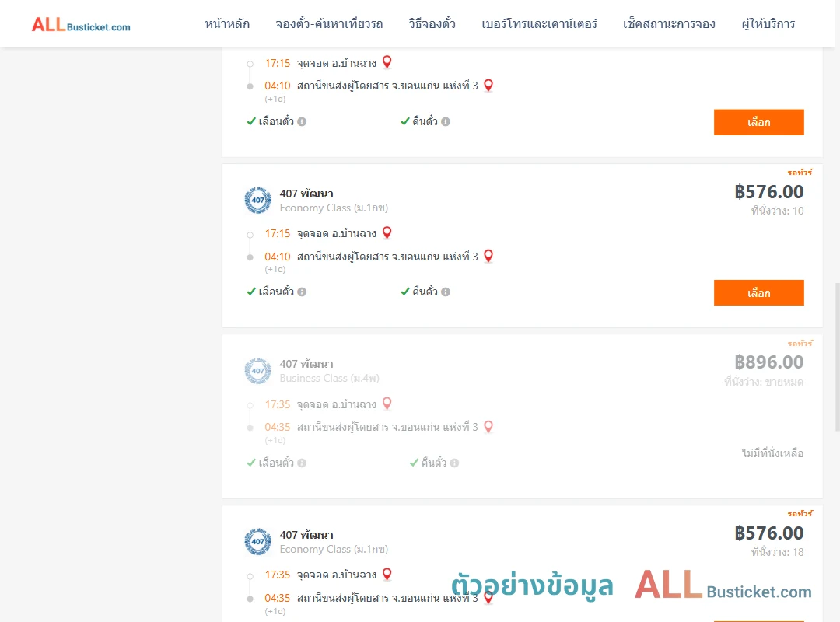Click เลือก button for the top card

(758, 122)
